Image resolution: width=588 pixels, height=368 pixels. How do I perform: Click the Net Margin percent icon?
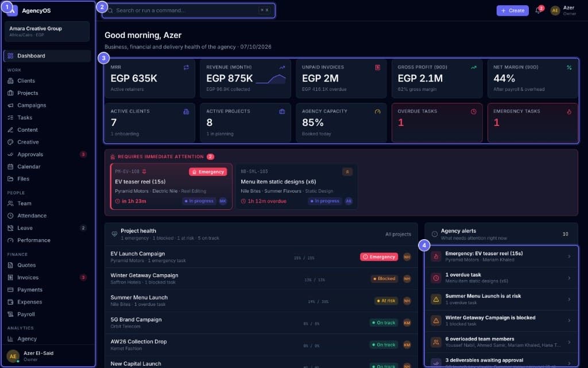569,68
